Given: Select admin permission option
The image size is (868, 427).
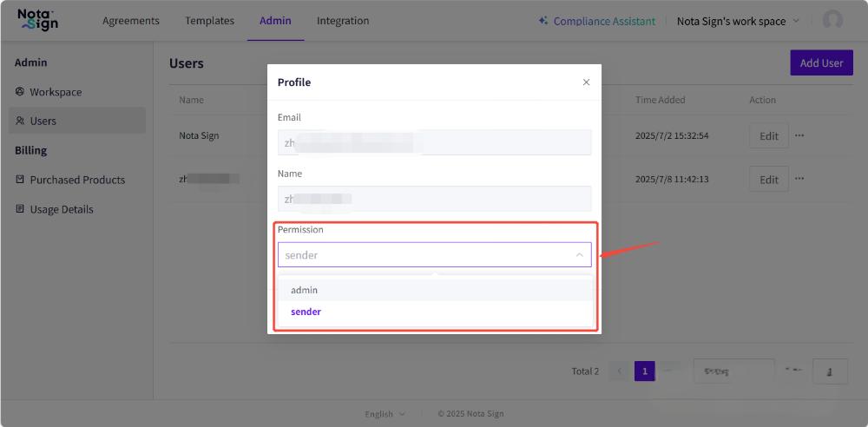Looking at the screenshot, I should point(304,290).
